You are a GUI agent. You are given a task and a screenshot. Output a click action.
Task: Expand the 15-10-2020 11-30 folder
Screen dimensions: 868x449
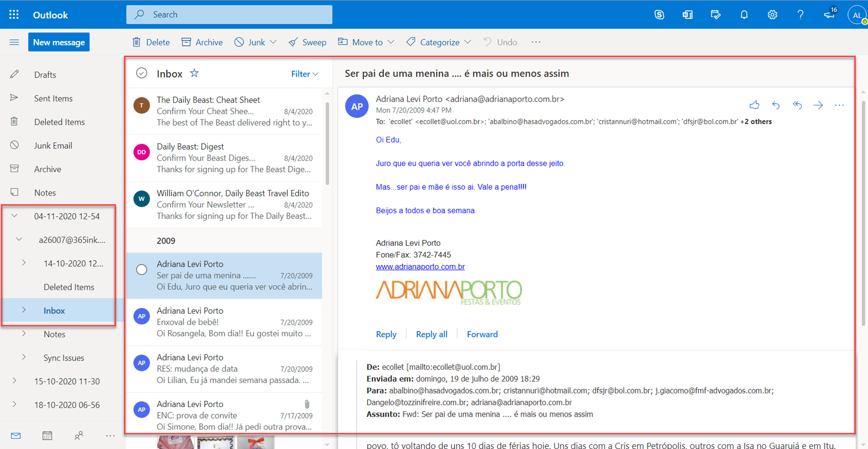pos(14,381)
